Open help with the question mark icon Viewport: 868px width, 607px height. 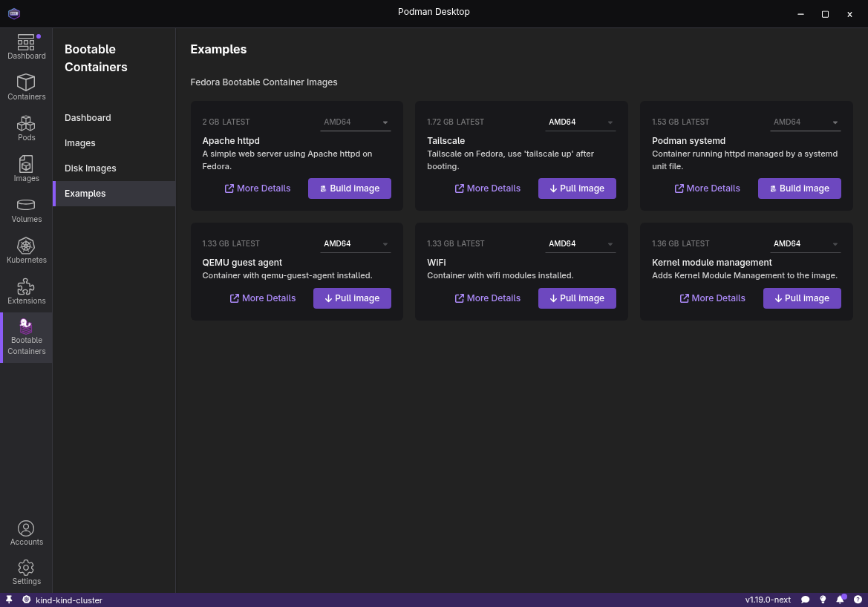click(x=858, y=600)
